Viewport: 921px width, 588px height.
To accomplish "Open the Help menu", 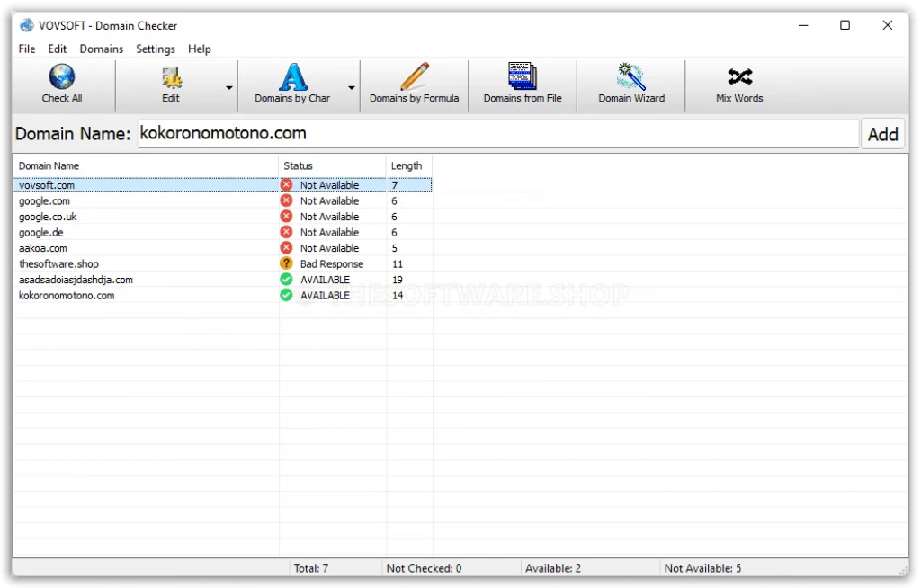I will (199, 49).
